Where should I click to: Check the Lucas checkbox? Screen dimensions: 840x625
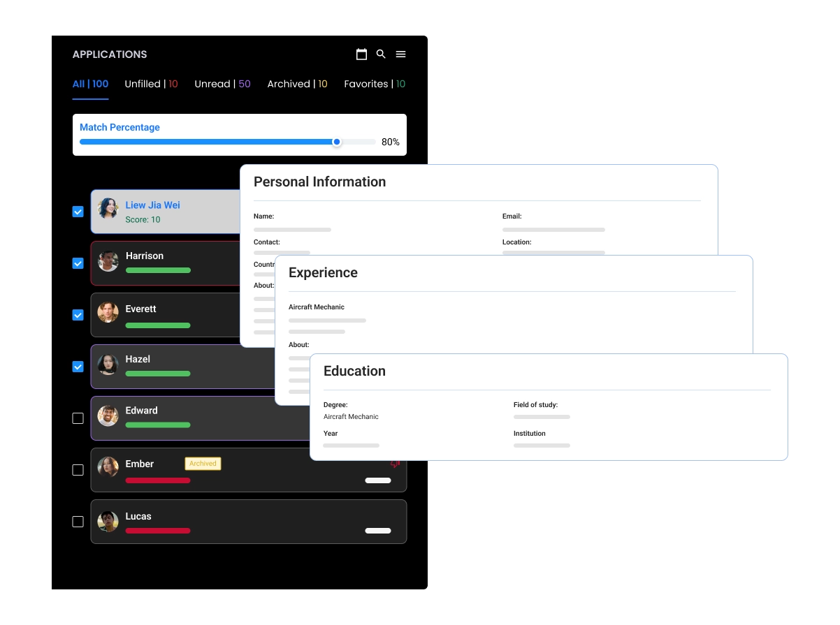coord(78,522)
